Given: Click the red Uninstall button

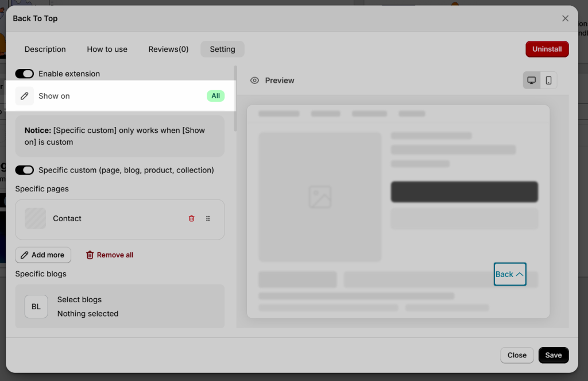Looking at the screenshot, I should click(x=547, y=49).
